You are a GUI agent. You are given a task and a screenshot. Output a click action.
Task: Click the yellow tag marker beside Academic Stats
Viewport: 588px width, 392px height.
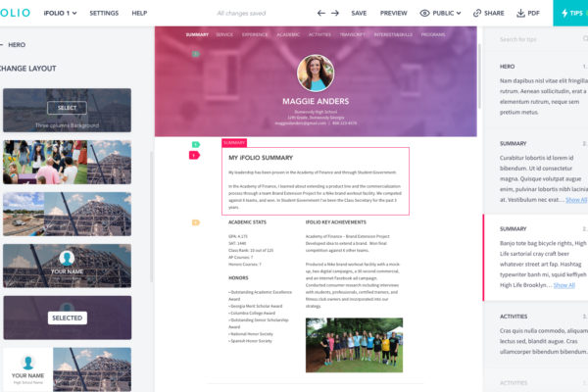[x=196, y=222]
